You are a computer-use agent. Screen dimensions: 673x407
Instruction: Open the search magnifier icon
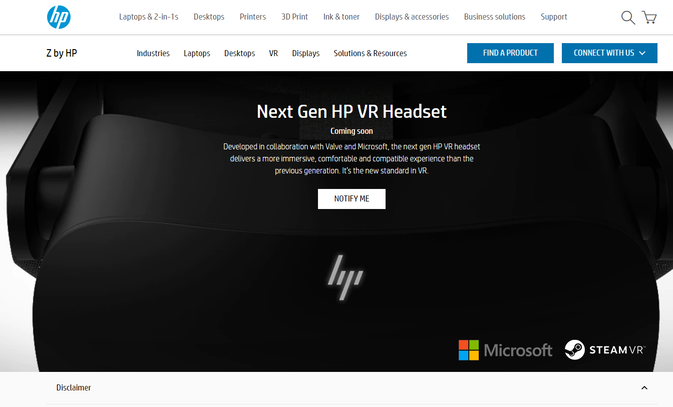click(628, 18)
